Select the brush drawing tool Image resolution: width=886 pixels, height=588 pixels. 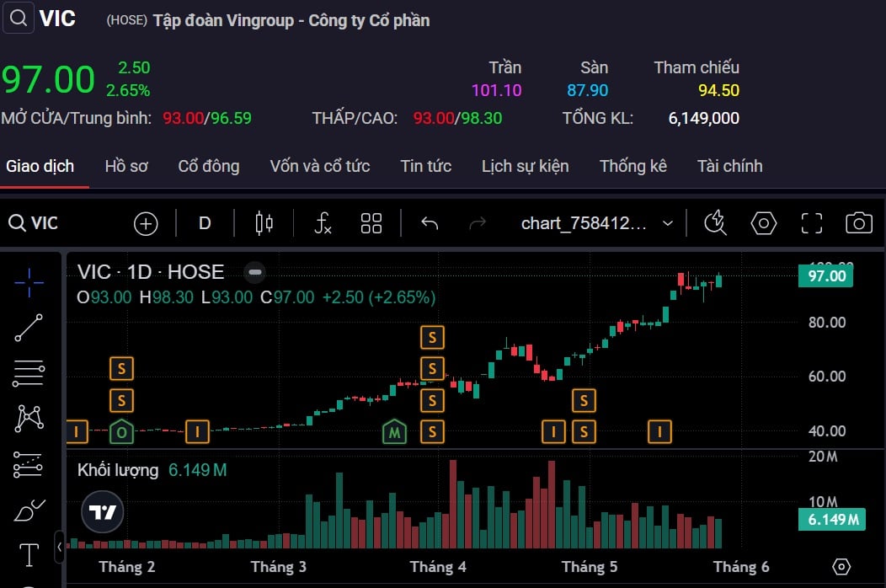click(29, 510)
